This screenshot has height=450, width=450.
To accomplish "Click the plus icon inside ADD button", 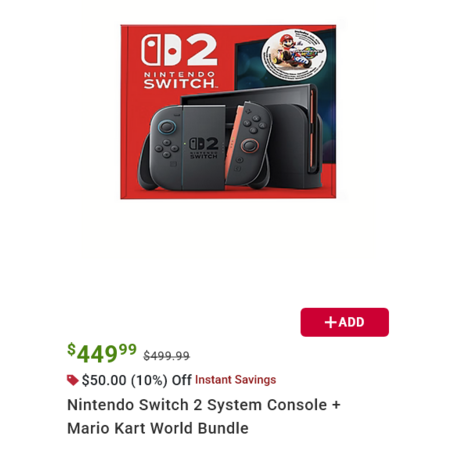I will (x=330, y=322).
